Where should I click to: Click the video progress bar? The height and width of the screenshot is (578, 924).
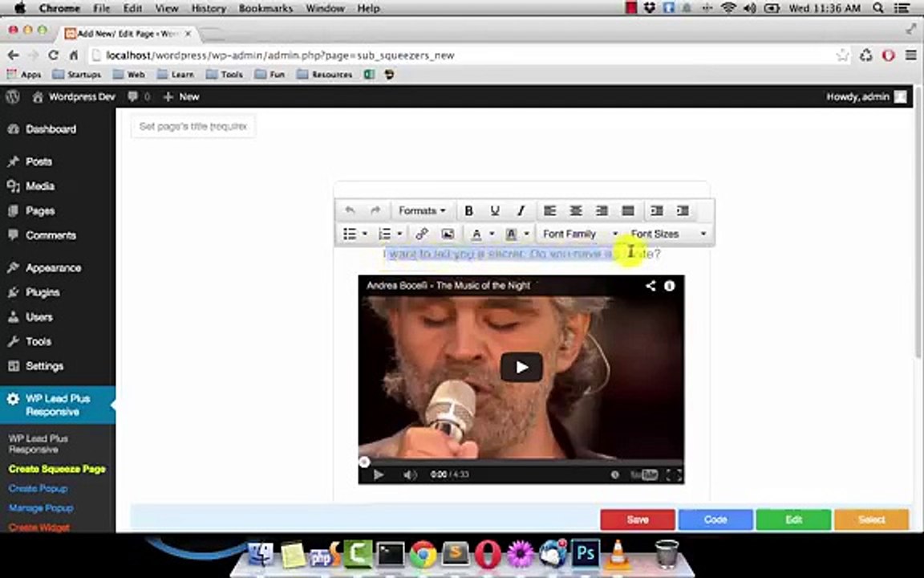click(521, 462)
